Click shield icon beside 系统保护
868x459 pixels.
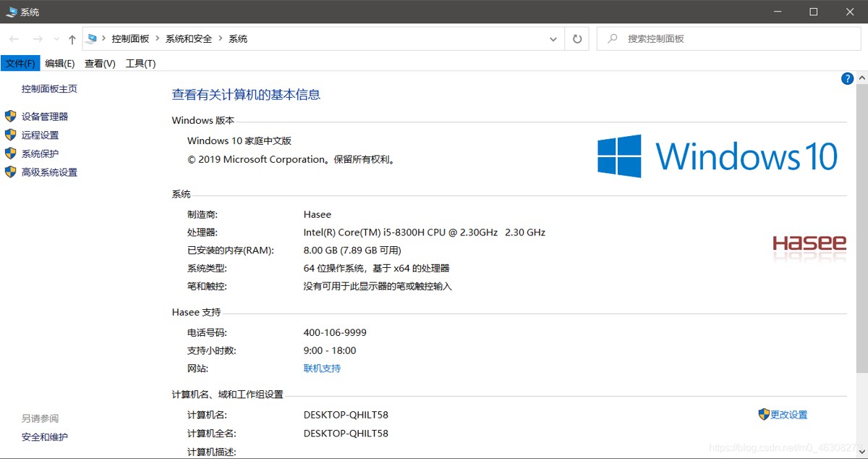(10, 153)
